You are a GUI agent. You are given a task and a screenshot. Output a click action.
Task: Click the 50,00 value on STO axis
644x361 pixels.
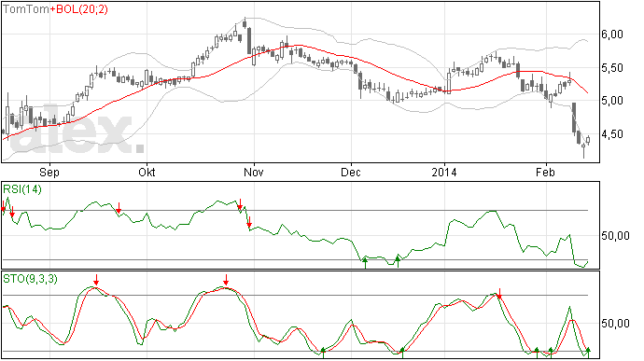[x=615, y=324]
